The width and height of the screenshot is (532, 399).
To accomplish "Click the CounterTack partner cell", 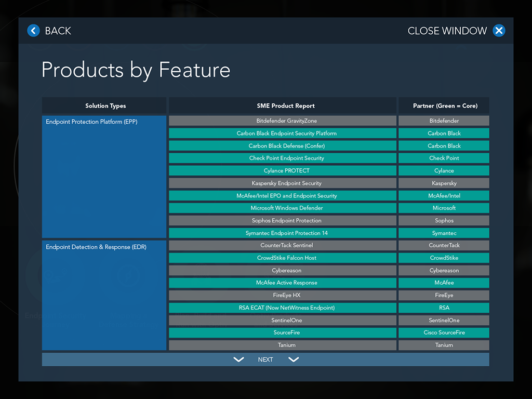I will point(444,245).
